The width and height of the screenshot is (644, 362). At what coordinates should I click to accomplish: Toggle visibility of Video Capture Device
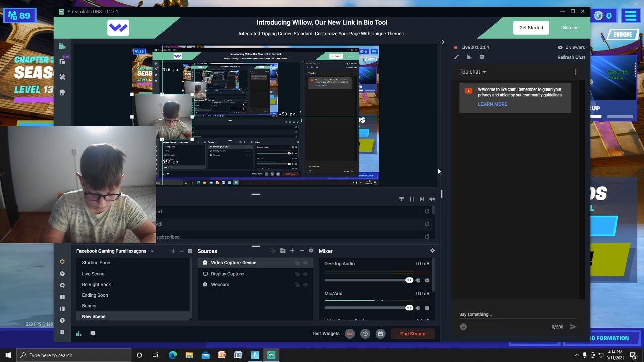click(305, 263)
